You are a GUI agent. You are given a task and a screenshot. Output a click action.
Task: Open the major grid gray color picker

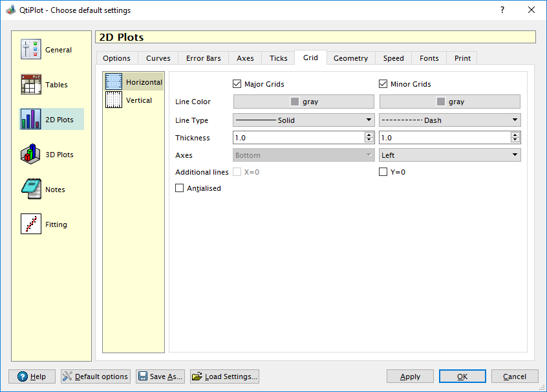click(303, 102)
